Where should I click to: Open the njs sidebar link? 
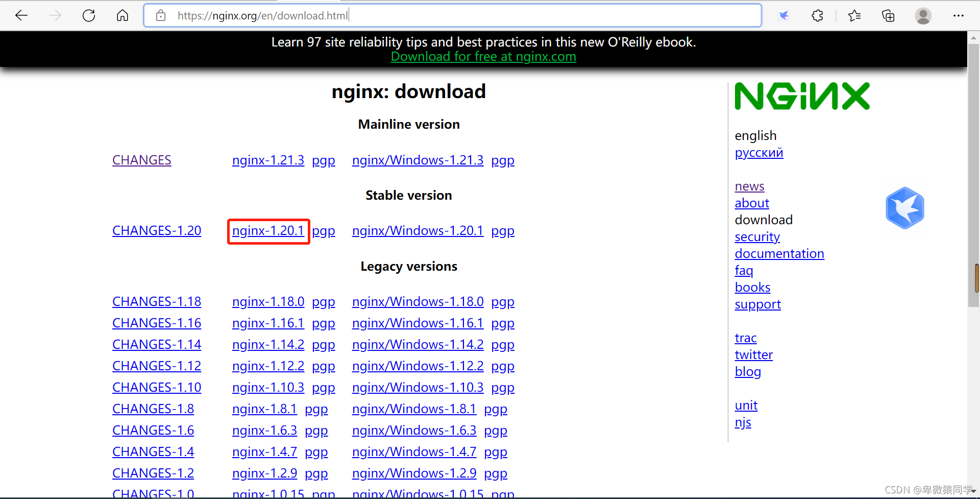[x=743, y=422]
